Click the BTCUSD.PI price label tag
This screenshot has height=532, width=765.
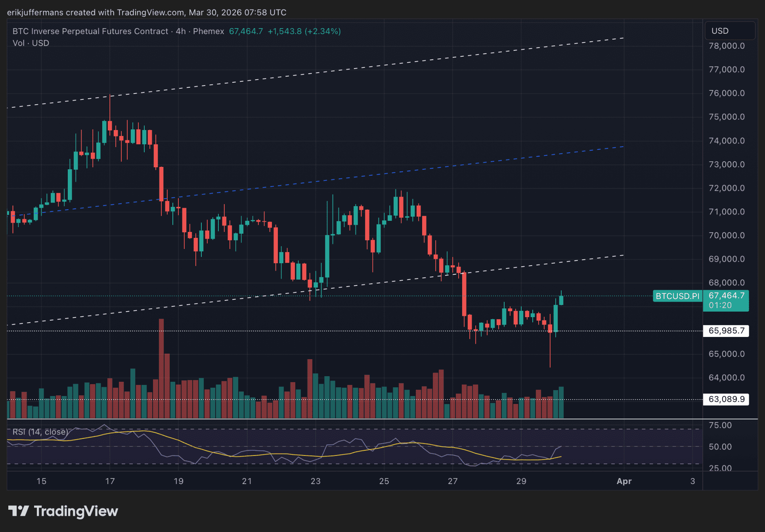pyautogui.click(x=677, y=296)
